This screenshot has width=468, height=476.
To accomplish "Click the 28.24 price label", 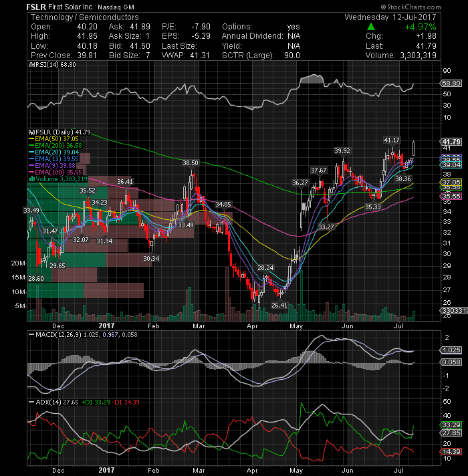I will click(x=265, y=267).
